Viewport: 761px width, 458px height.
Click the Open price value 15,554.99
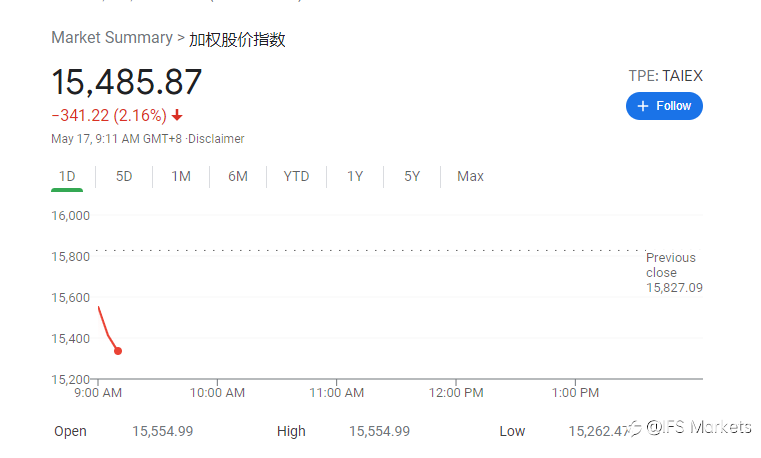163,431
